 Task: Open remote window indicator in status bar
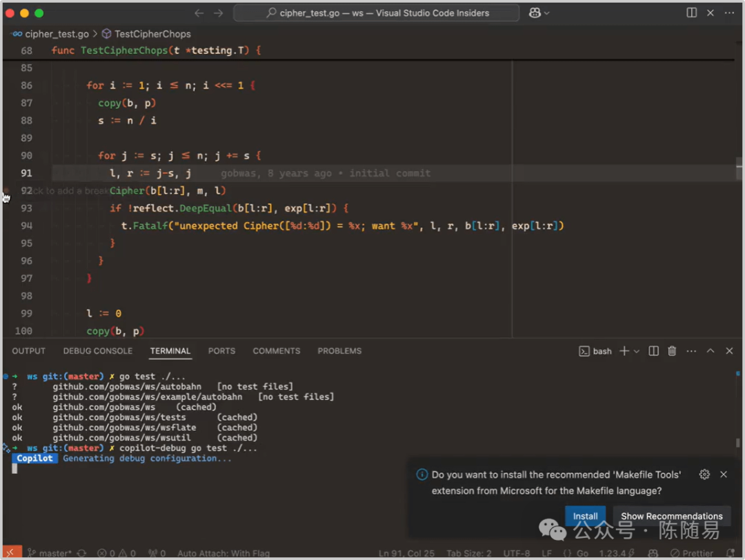click(12, 553)
